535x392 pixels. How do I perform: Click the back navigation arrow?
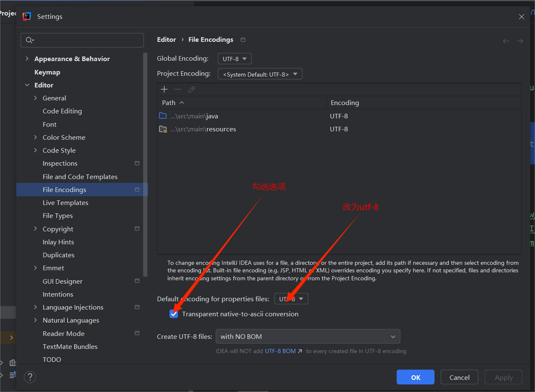tap(506, 41)
